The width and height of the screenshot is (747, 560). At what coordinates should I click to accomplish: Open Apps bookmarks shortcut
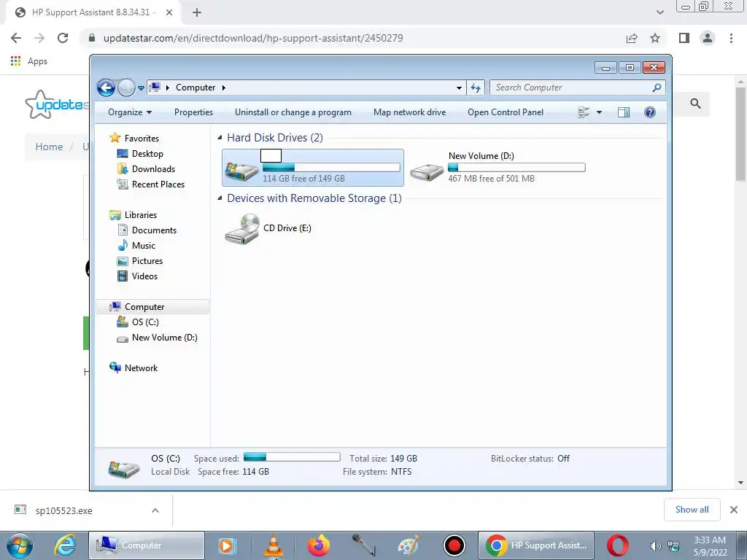(29, 61)
